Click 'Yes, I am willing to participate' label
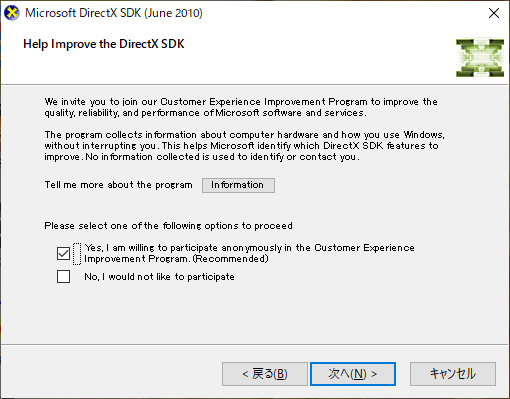The height and width of the screenshot is (399, 510). point(249,253)
